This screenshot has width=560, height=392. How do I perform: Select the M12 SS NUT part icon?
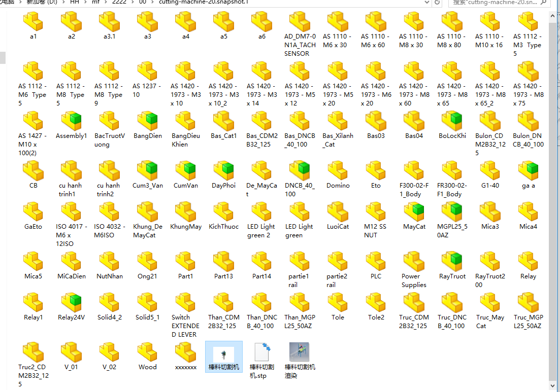pyautogui.click(x=376, y=211)
